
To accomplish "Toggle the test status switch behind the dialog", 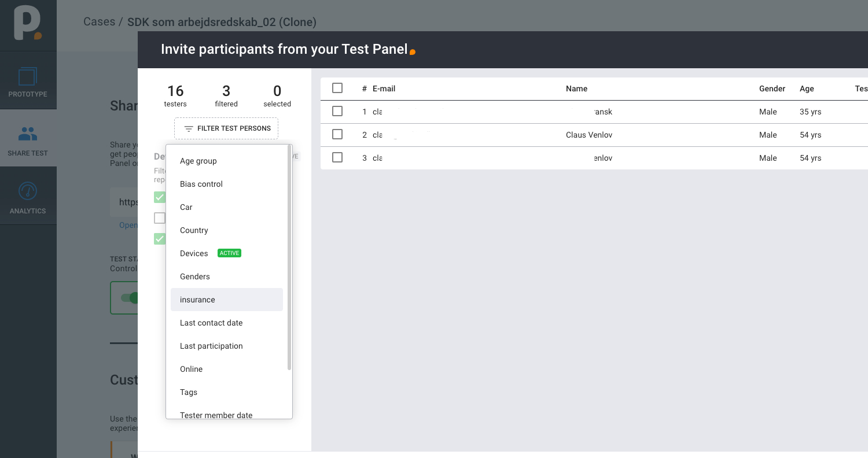I will 130,298.
